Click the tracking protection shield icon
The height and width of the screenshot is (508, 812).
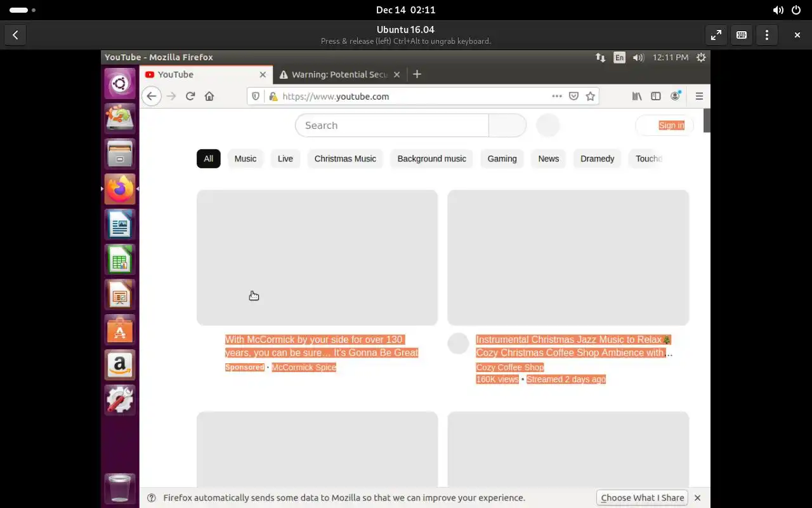pos(256,97)
